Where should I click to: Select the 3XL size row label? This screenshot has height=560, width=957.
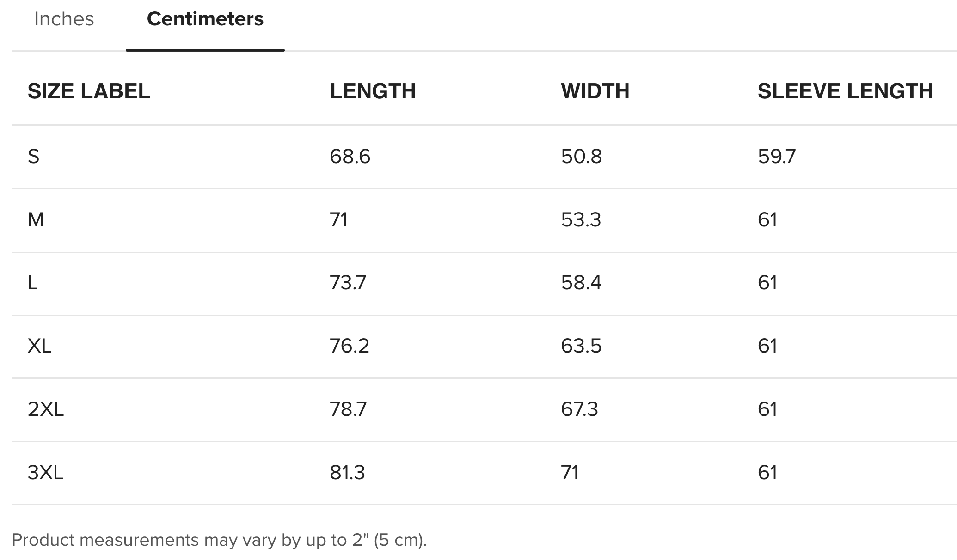(x=45, y=472)
